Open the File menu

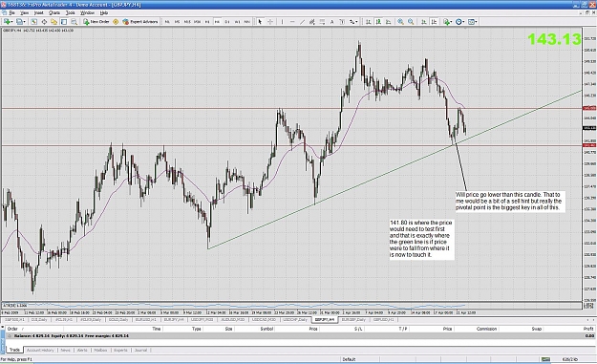11,13
